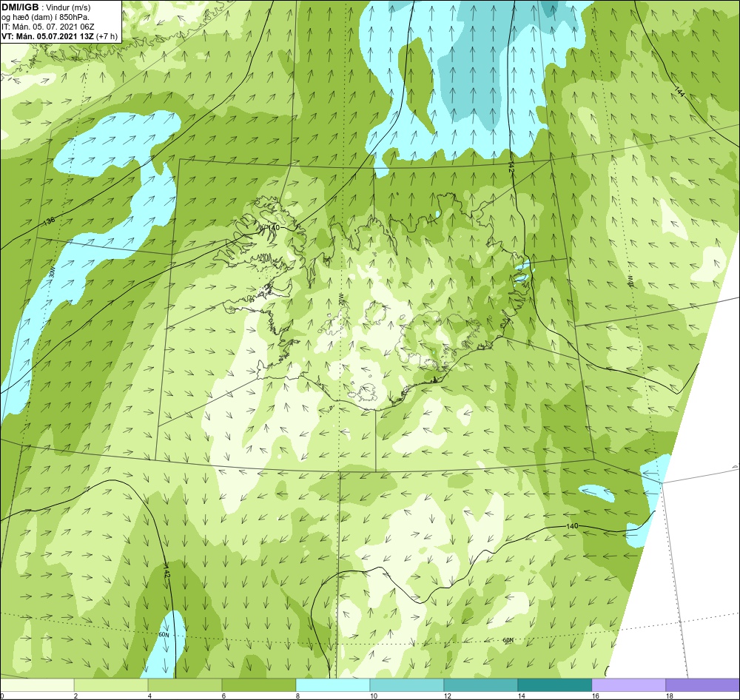
Task: Pick the 4–6 m/s green legend swatch
Action: coord(185,685)
